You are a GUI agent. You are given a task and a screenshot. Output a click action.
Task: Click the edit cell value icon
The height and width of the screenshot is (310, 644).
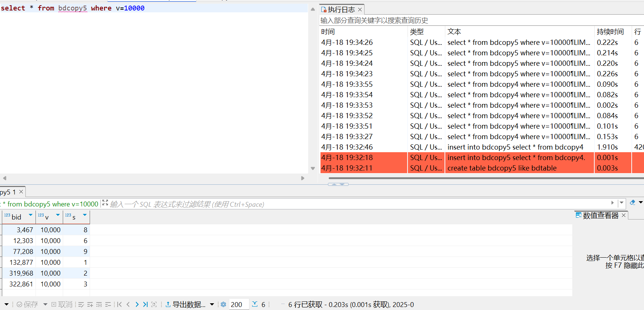tap(81, 304)
